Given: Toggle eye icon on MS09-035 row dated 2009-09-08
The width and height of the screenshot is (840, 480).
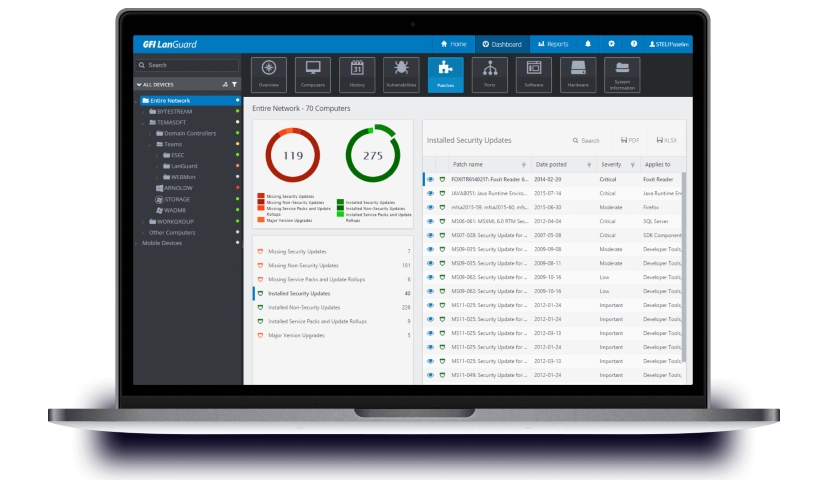Looking at the screenshot, I should tap(430, 249).
